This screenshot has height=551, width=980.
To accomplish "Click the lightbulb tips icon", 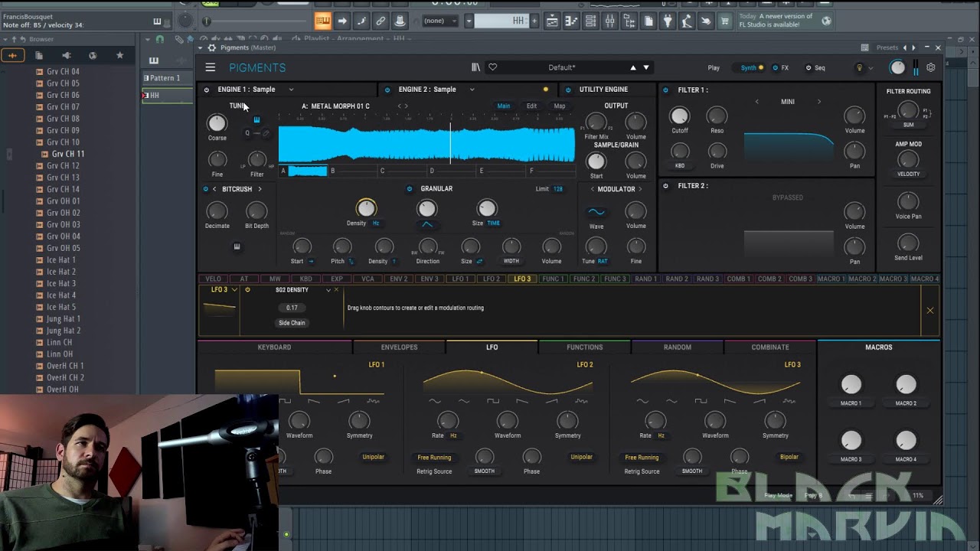I will coord(859,67).
